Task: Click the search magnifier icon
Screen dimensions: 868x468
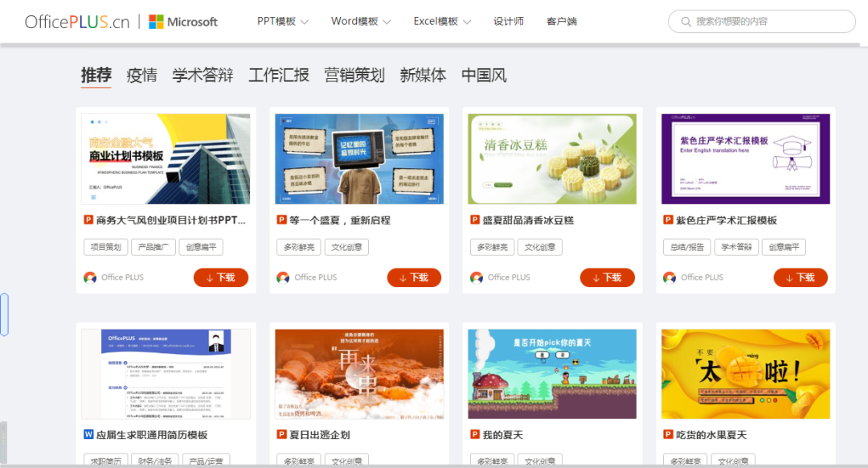Action: tap(686, 22)
